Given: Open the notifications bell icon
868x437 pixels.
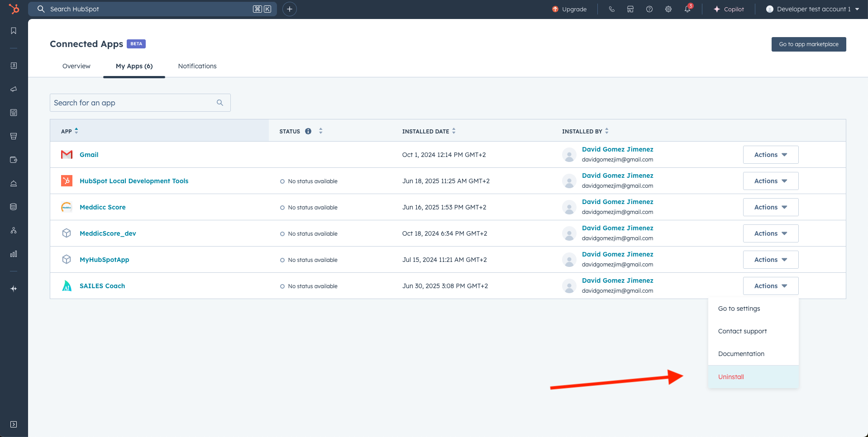Looking at the screenshot, I should [x=687, y=9].
